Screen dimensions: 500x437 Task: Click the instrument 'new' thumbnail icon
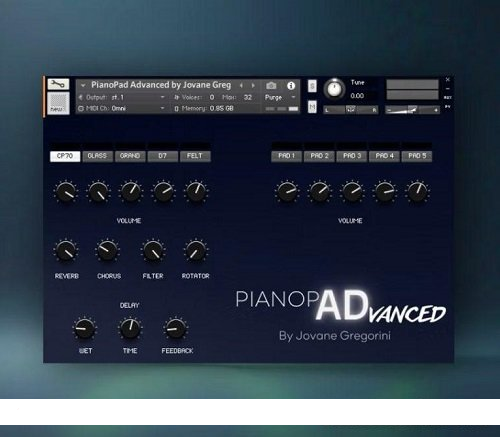click(x=58, y=103)
